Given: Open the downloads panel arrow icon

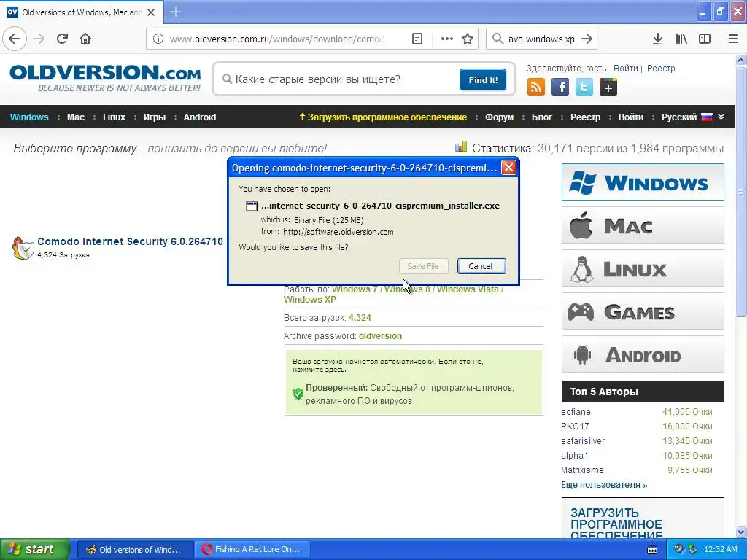Looking at the screenshot, I should click(x=657, y=39).
